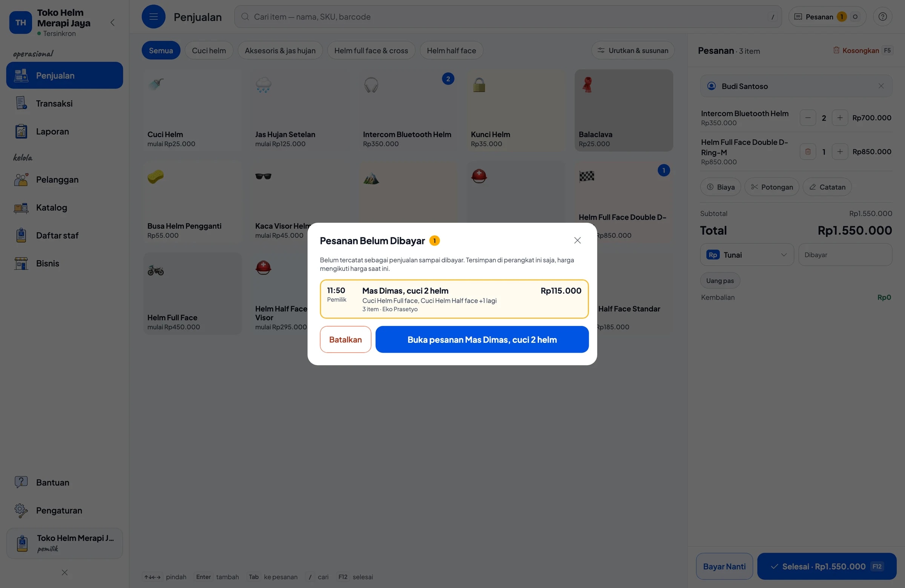
Task: Select Aksesoris & jas hujan tab
Action: click(x=280, y=50)
